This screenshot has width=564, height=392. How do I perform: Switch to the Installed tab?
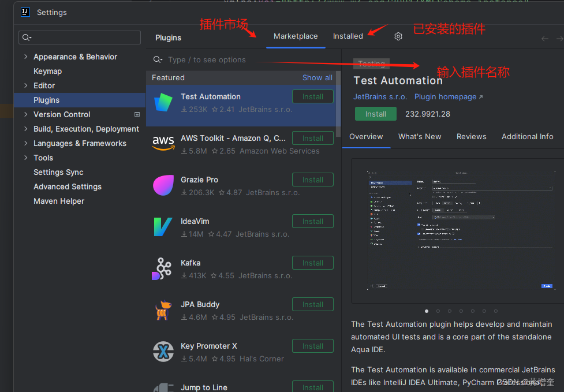tap(348, 36)
